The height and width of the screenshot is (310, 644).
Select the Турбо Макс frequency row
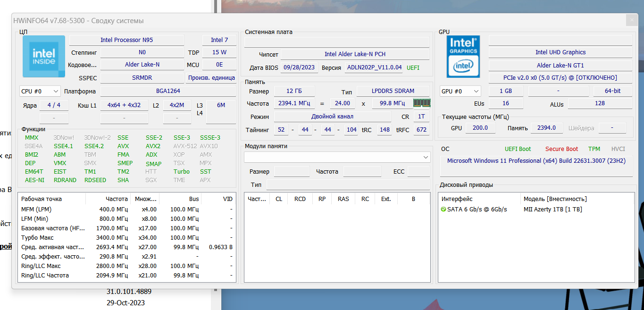point(126,238)
